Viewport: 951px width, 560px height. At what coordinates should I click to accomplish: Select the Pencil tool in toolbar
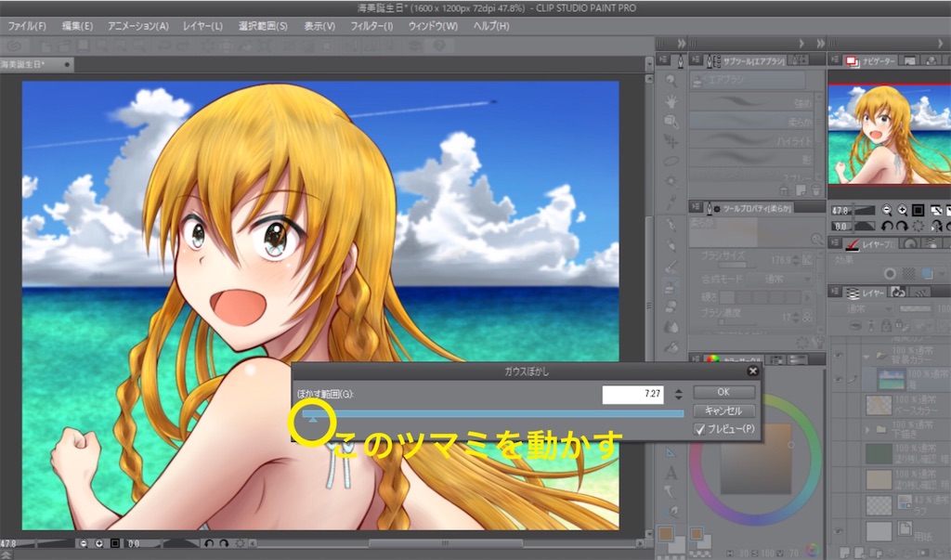671,245
